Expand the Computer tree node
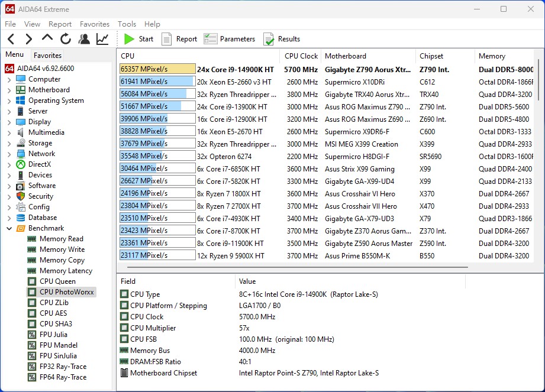The width and height of the screenshot is (545, 392). tap(9, 79)
